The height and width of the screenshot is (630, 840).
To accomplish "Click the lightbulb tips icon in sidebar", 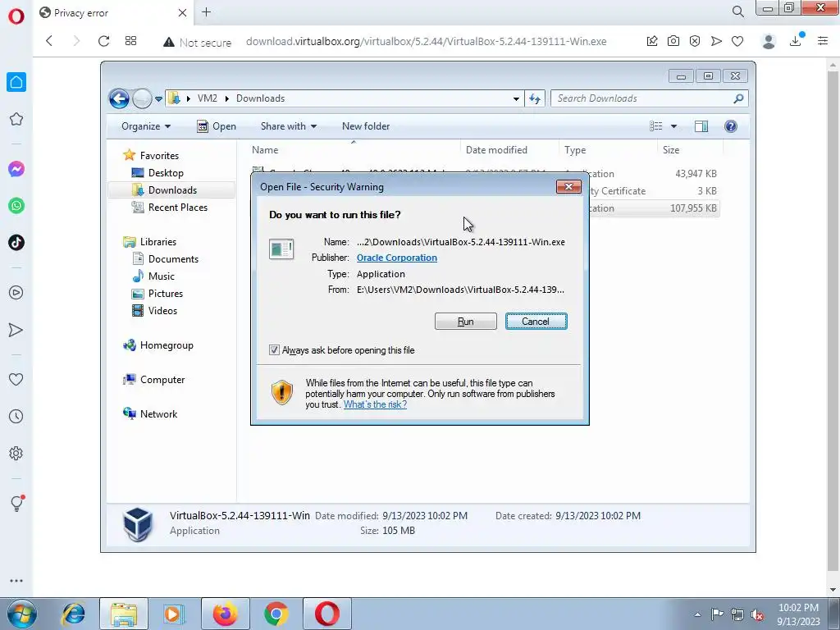I will click(x=16, y=503).
